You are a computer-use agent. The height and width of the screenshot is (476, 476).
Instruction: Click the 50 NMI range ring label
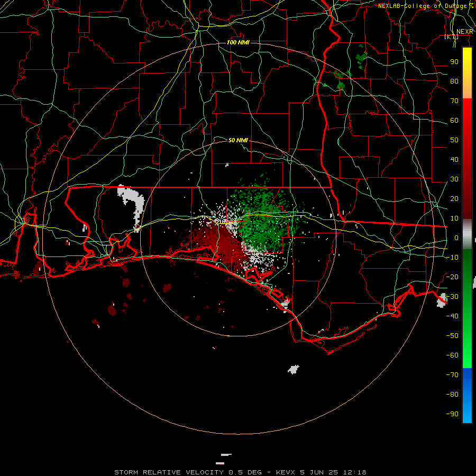pos(239,140)
